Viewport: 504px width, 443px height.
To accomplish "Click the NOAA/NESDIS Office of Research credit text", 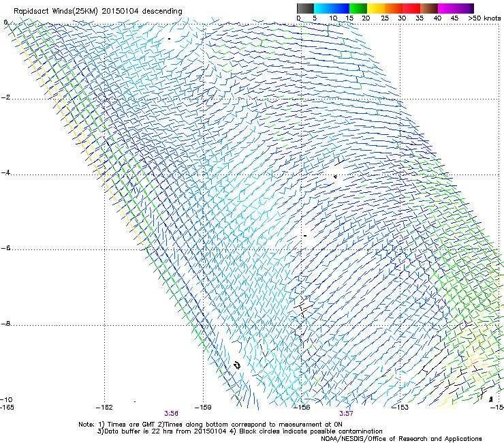I will 401,439.
